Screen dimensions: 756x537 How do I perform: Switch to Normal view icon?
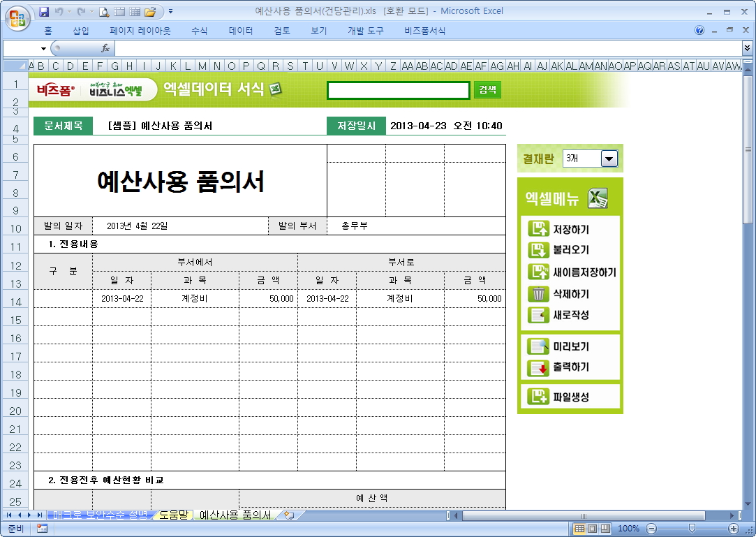579,529
